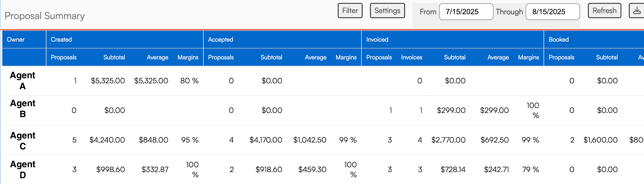Click the Agent B row label
The width and height of the screenshot is (644, 184).
point(23,109)
